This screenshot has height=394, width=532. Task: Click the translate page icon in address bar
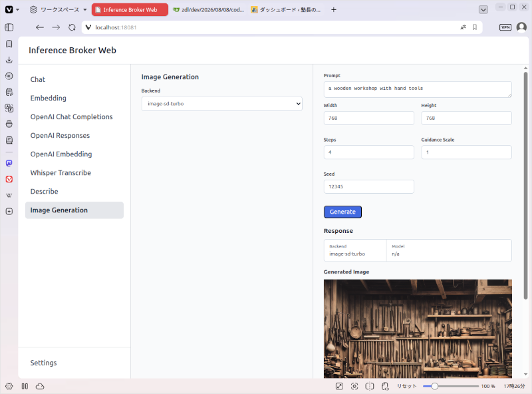(x=463, y=27)
